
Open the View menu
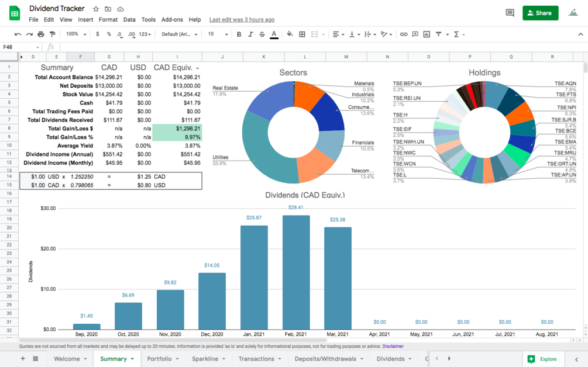pyautogui.click(x=66, y=19)
